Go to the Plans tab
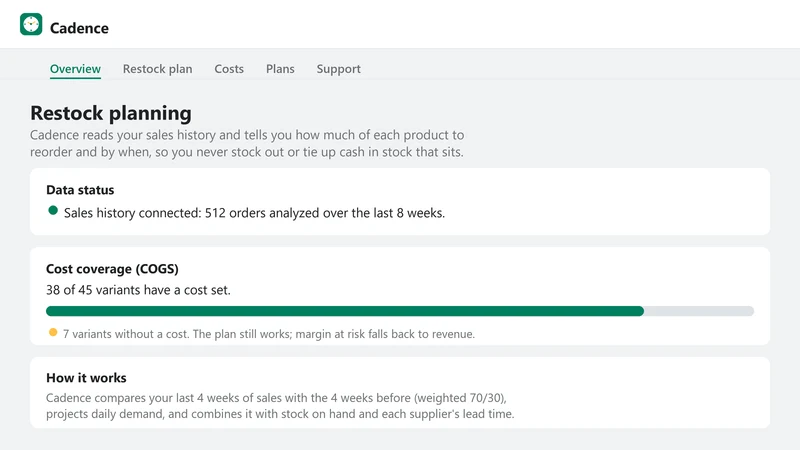Image resolution: width=800 pixels, height=450 pixels. [280, 69]
